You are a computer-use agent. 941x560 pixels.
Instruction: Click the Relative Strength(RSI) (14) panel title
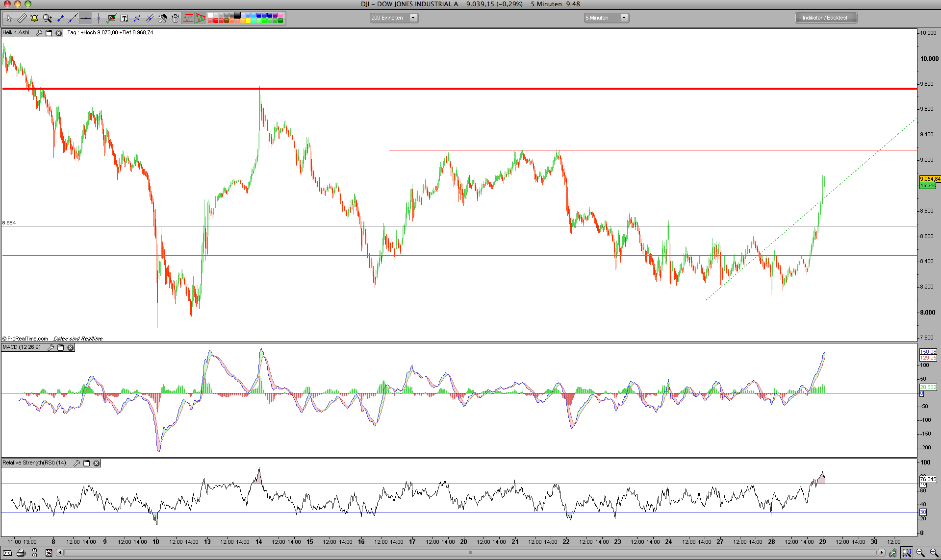34,463
